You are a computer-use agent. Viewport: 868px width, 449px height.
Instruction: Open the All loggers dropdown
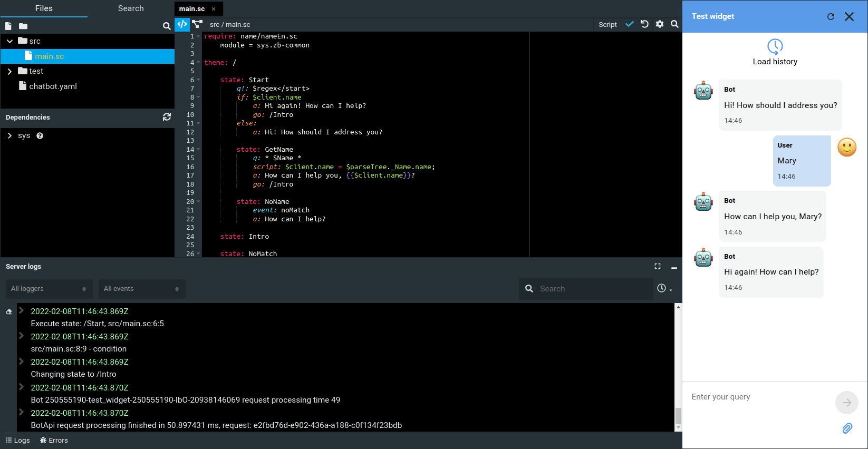click(x=49, y=289)
